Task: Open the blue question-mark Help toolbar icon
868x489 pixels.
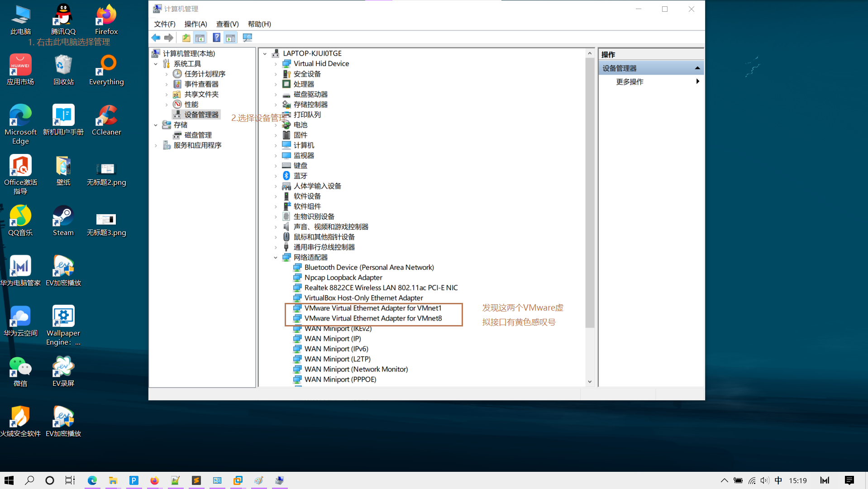Action: point(217,38)
